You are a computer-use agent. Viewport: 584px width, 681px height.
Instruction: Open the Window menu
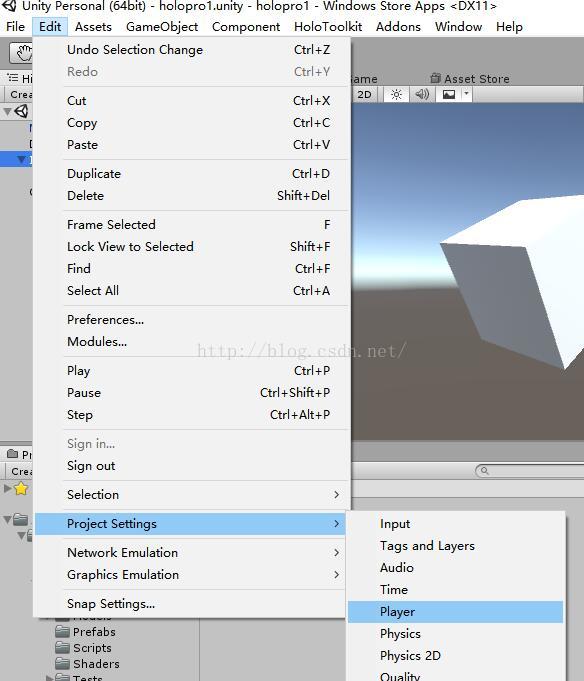pos(459,26)
